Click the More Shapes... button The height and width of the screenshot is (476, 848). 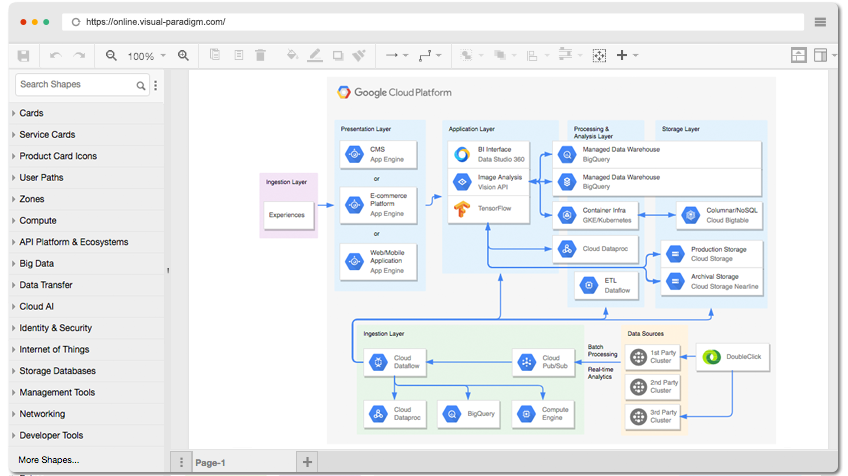49,460
